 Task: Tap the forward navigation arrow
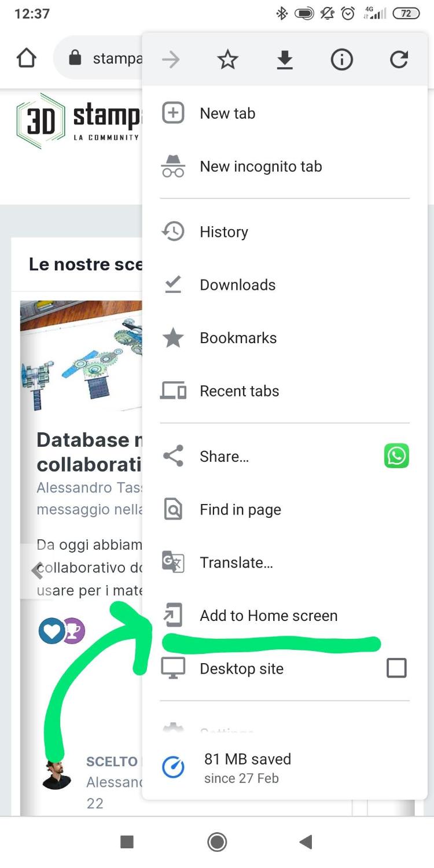click(171, 60)
